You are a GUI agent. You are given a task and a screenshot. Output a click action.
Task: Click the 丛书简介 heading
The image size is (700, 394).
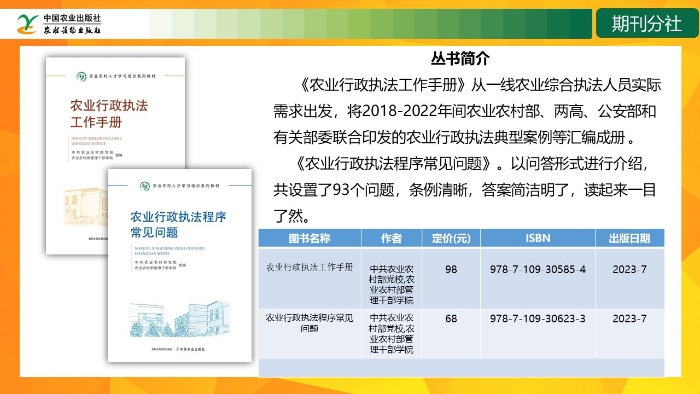pyautogui.click(x=460, y=58)
